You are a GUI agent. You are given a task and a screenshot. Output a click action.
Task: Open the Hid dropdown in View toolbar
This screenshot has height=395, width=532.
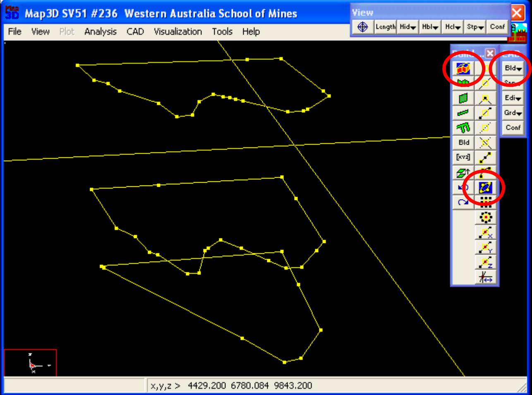click(407, 27)
